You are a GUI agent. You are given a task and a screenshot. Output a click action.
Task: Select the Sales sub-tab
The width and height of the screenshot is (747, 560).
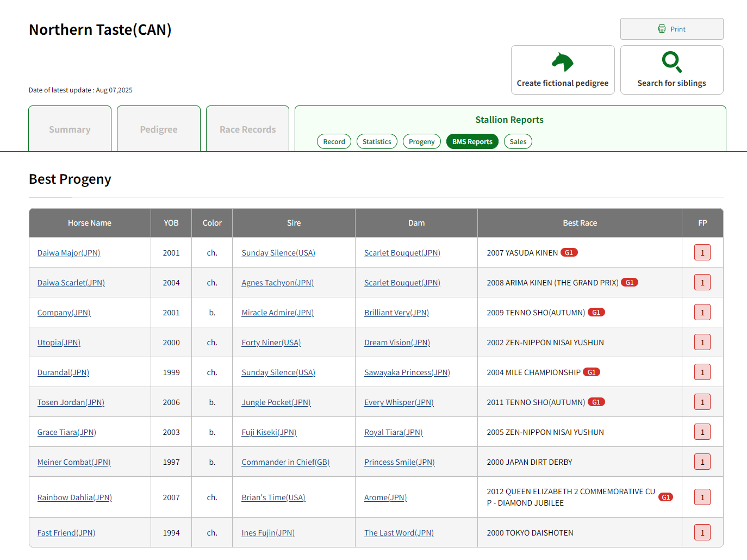(518, 141)
